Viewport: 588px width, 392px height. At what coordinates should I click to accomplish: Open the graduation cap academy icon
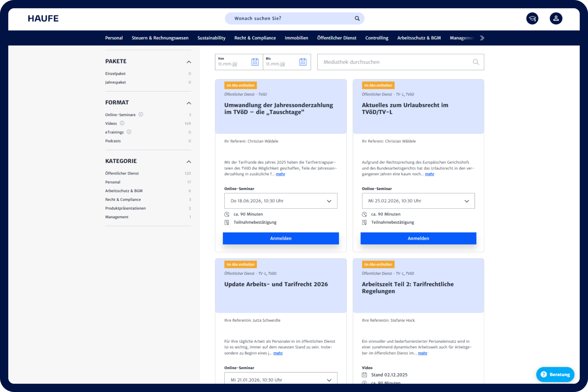point(532,18)
